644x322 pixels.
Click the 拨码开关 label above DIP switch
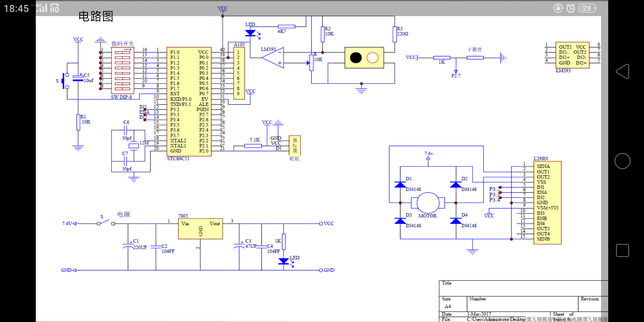(x=123, y=44)
